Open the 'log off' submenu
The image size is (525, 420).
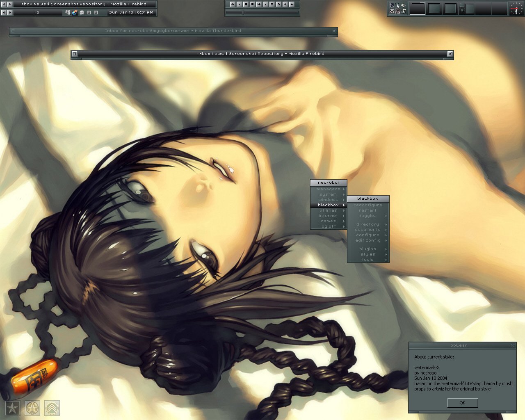(329, 226)
